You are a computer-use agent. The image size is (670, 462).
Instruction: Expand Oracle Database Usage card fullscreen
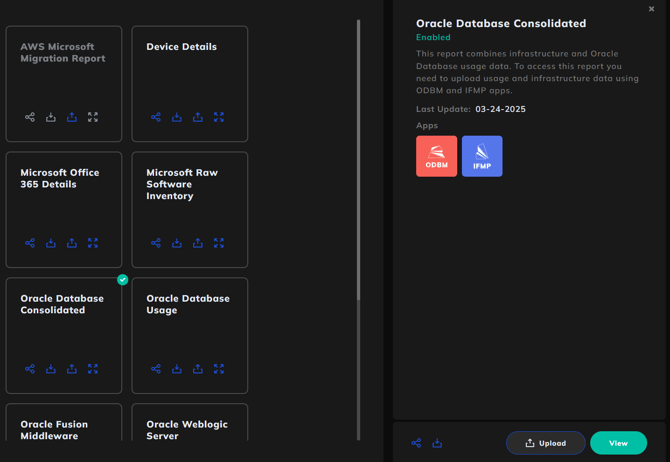tap(219, 369)
